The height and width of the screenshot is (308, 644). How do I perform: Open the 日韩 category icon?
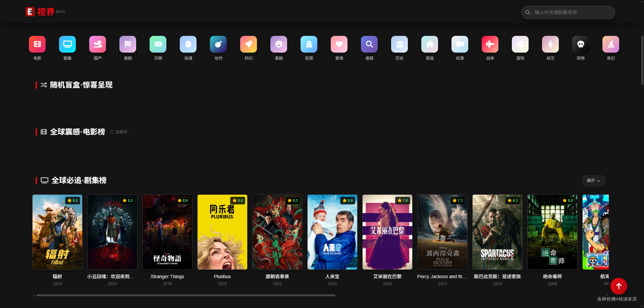pos(158,44)
